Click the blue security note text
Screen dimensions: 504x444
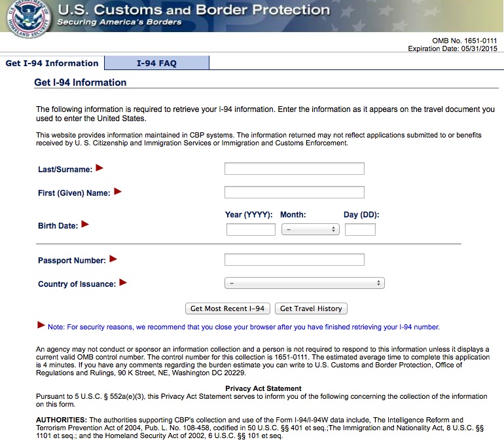coord(243,327)
